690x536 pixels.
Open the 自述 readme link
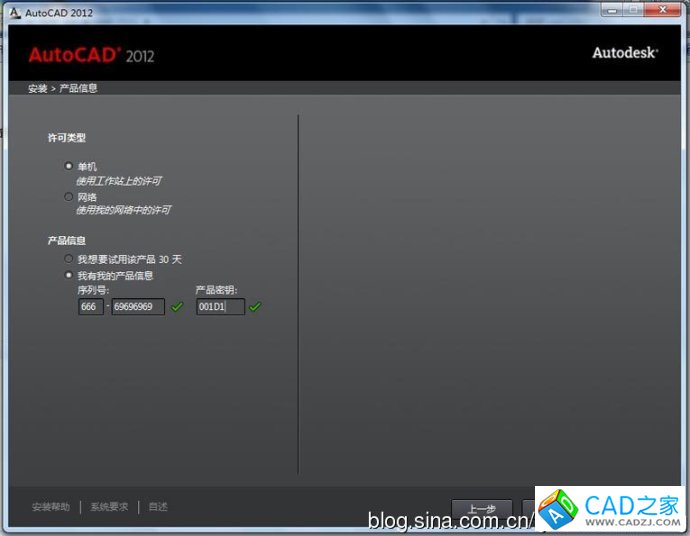tap(158, 507)
